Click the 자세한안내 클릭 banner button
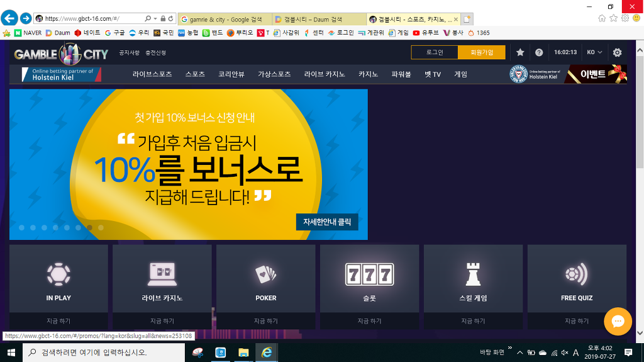The width and height of the screenshot is (644, 362). pyautogui.click(x=327, y=222)
